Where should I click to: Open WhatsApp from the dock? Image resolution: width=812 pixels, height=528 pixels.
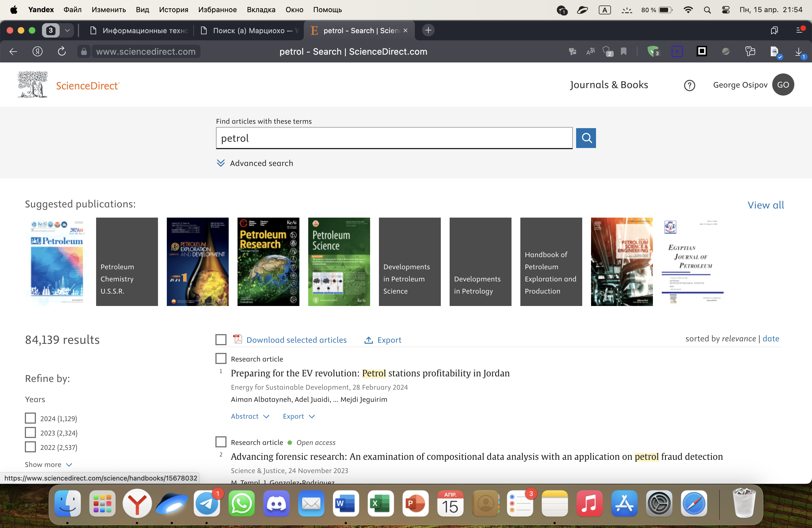[242, 503]
